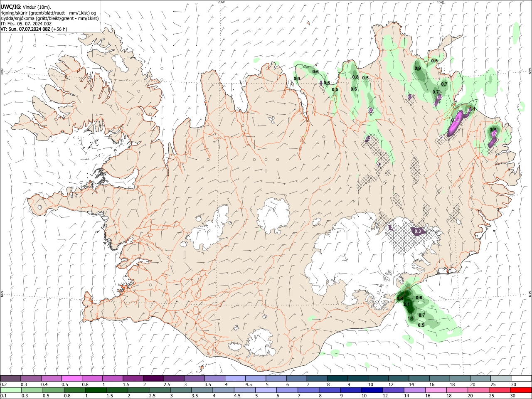Viewport: 532px width, 399px height.
Task: Pick the navy blue 10 swatch in lower legend
Action: click(x=372, y=390)
